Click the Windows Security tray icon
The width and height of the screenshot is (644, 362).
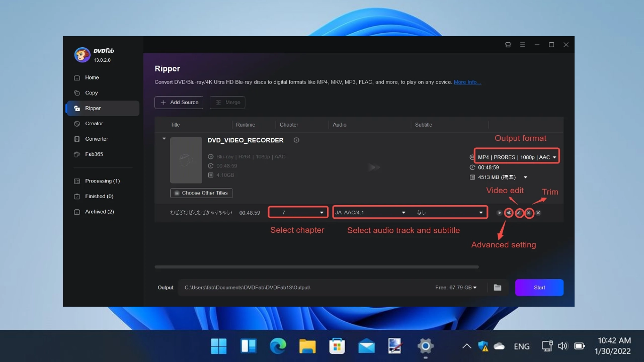[483, 346]
